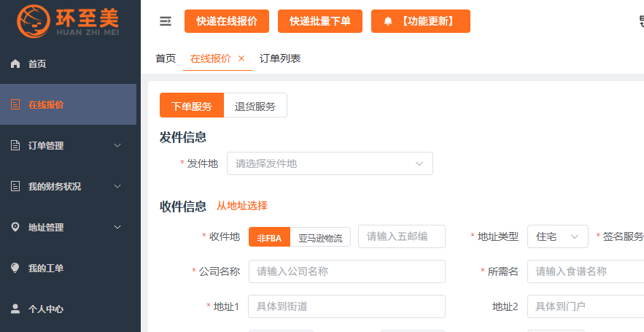
Task: Click the address management pin icon
Action: (x=15, y=228)
